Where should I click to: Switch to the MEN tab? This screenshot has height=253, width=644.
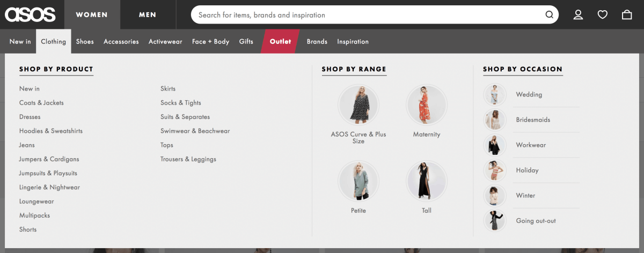pos(148,15)
